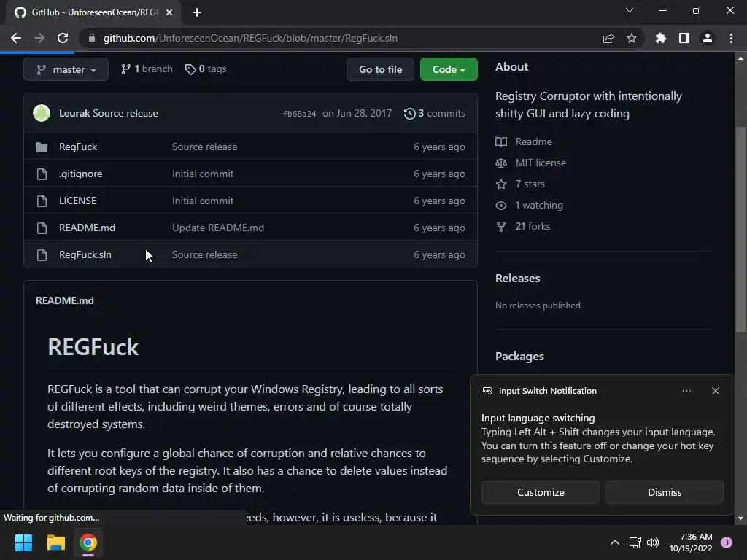Reload the GitHub page
This screenshot has height=560, width=747.
[63, 38]
